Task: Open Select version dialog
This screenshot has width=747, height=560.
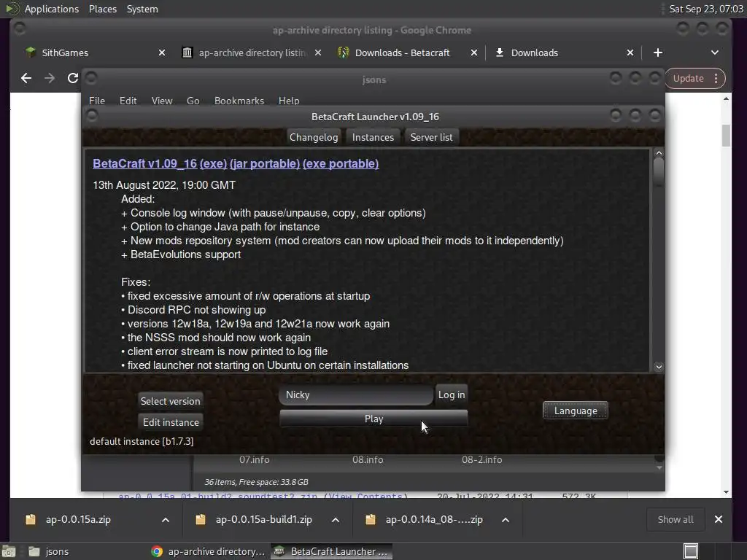Action: click(x=170, y=401)
